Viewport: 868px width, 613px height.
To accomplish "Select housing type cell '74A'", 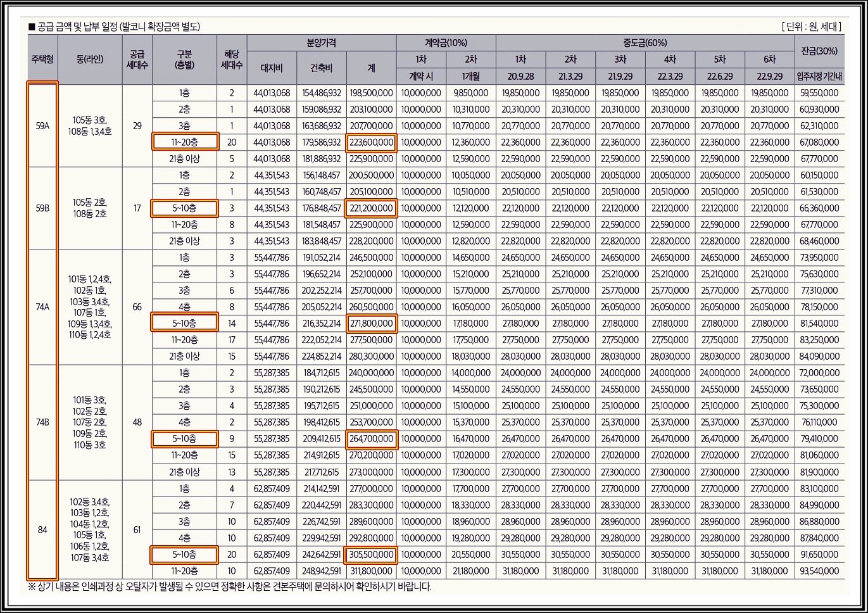I will click(x=42, y=307).
